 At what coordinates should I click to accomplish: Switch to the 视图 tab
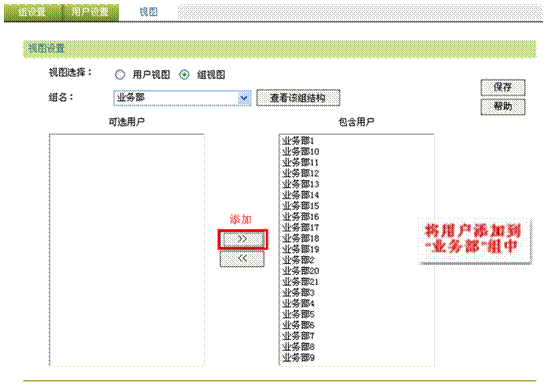149,12
